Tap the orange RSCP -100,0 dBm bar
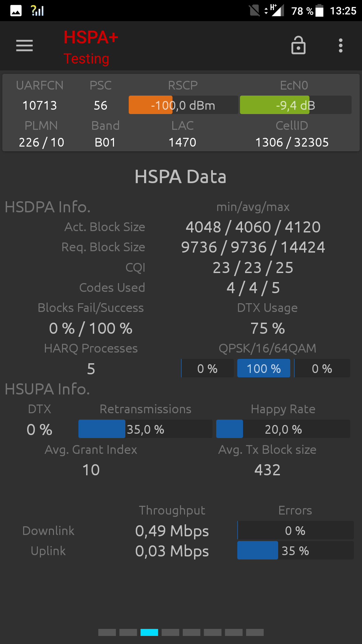362x644 pixels. (183, 105)
